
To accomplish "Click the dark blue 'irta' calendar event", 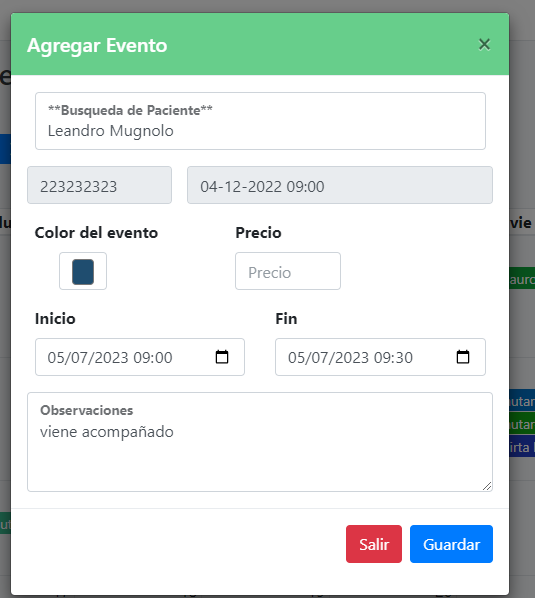I will [522, 447].
